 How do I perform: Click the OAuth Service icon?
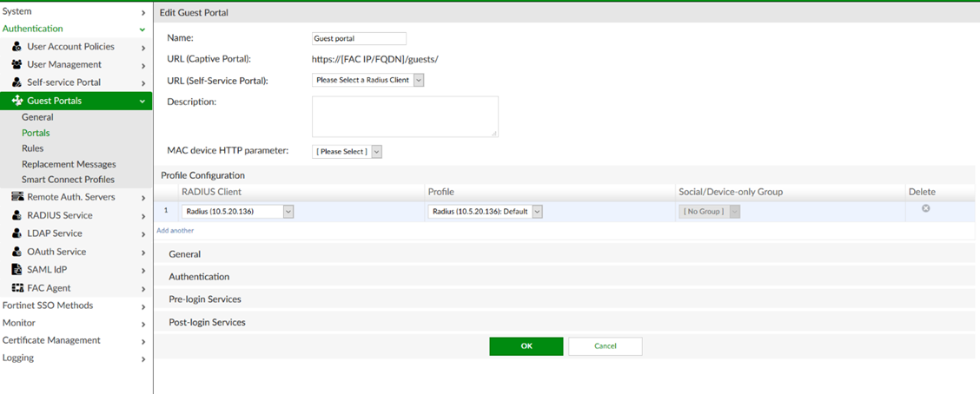(17, 252)
